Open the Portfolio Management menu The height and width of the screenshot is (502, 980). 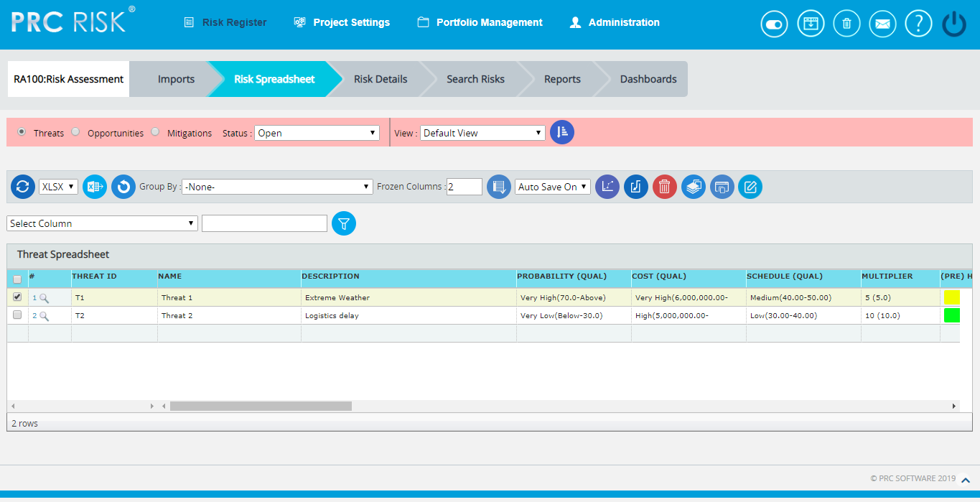pos(480,22)
